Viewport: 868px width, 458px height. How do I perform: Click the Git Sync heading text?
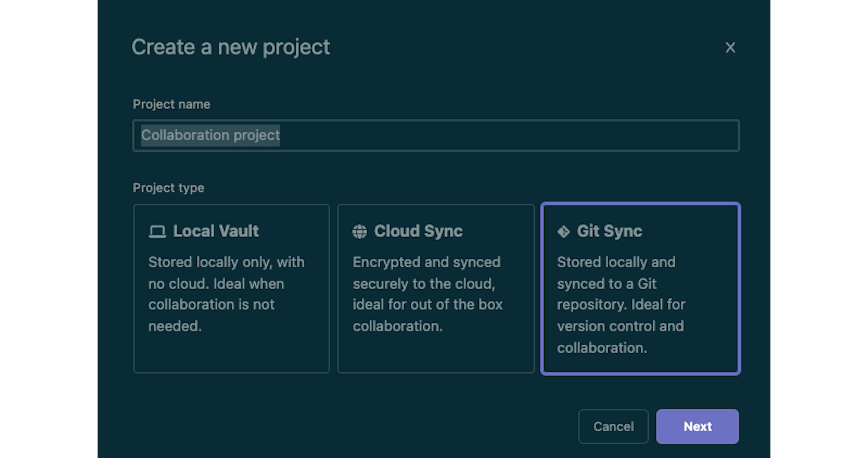pos(609,231)
